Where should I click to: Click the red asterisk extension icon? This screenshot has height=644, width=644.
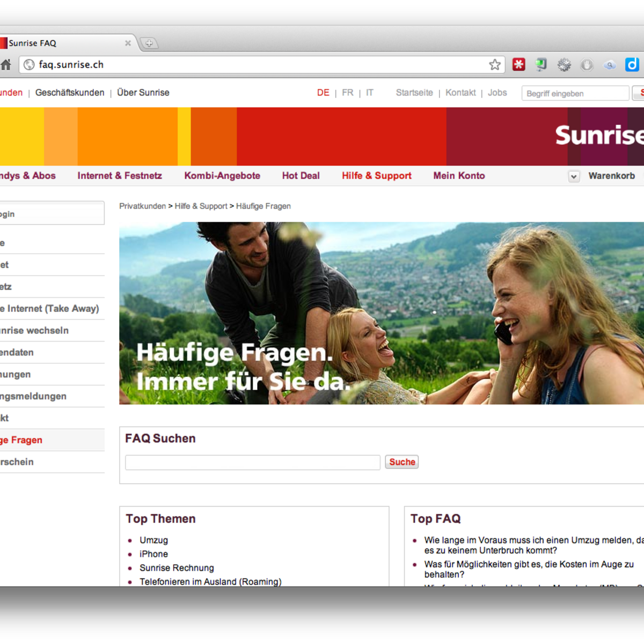pos(518,65)
